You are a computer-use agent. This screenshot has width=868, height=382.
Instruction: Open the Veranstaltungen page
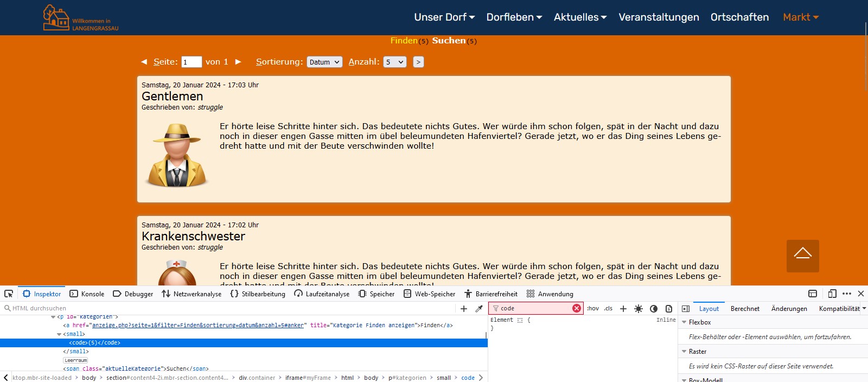659,17
